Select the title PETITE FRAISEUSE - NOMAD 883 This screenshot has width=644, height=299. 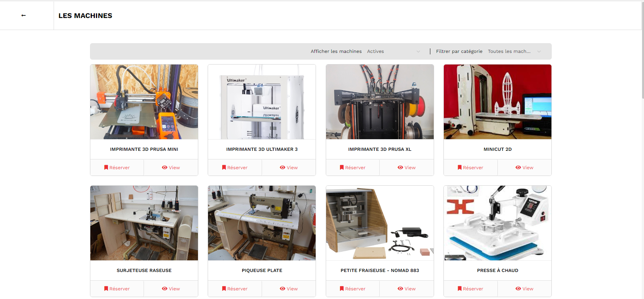(380, 270)
